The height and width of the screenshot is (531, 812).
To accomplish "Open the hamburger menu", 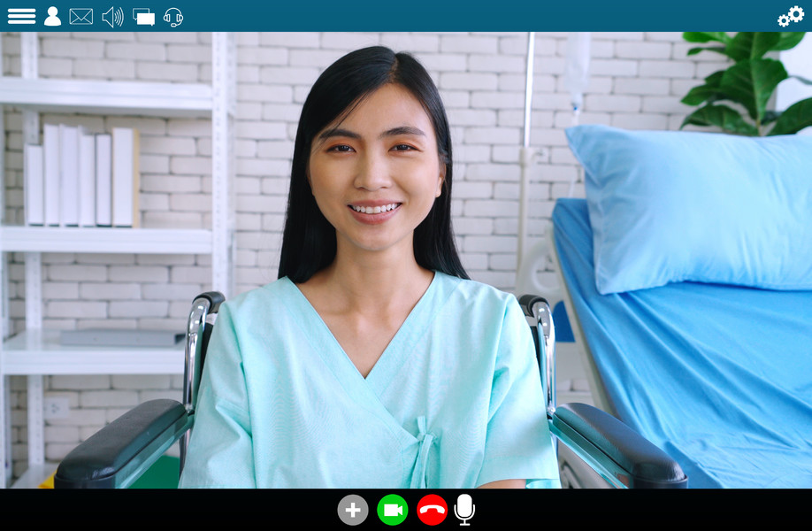I will coord(21,17).
